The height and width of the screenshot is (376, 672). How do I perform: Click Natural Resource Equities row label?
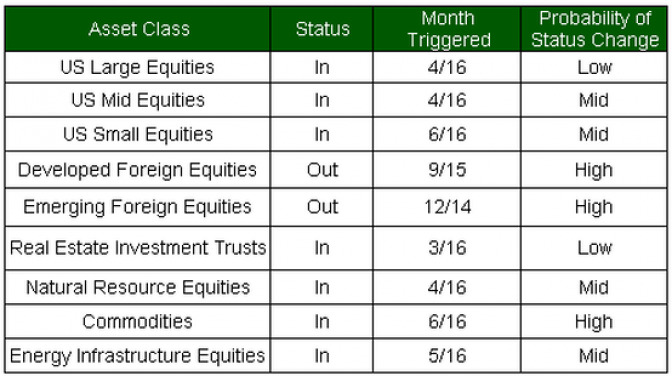[x=138, y=287]
